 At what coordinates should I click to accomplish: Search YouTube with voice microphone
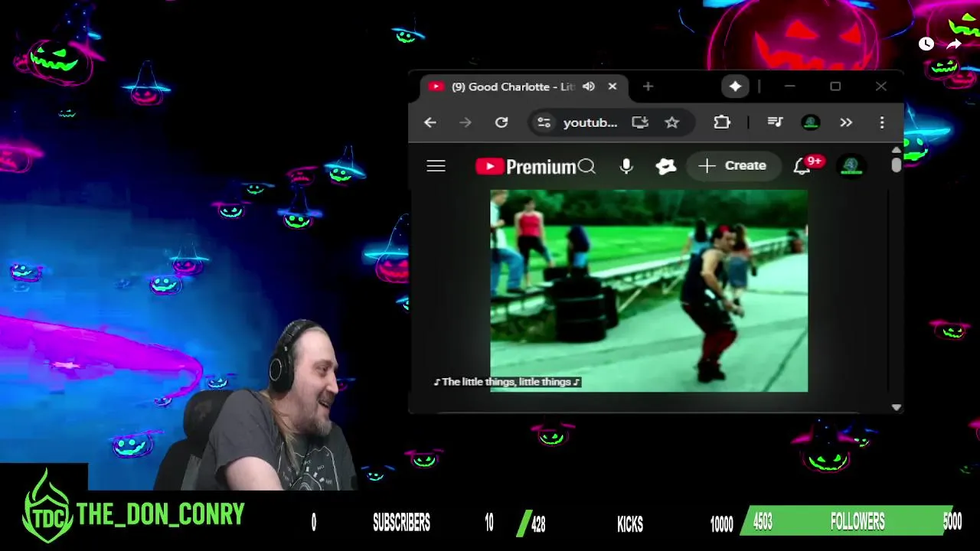click(626, 166)
